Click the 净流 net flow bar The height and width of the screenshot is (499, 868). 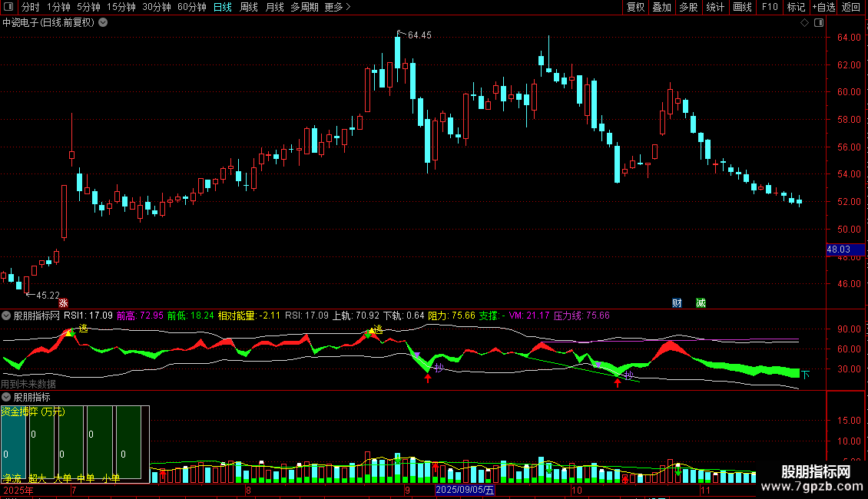coord(13,442)
